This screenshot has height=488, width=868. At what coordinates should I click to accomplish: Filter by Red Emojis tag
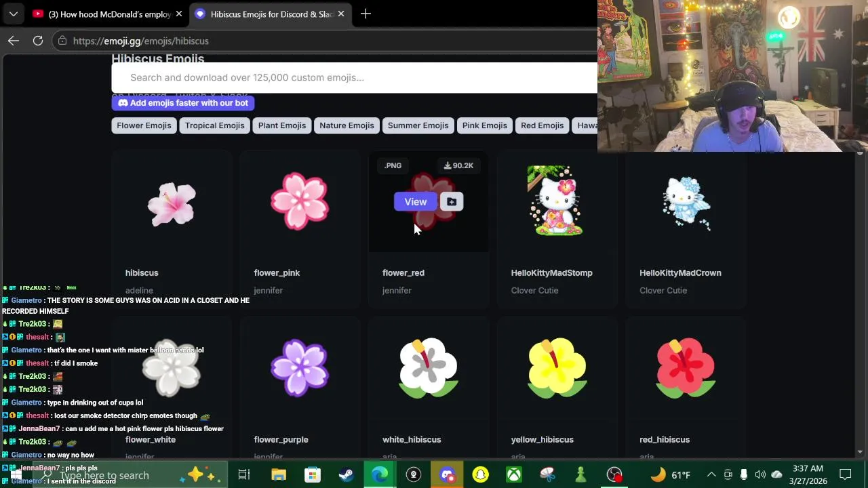tap(542, 125)
